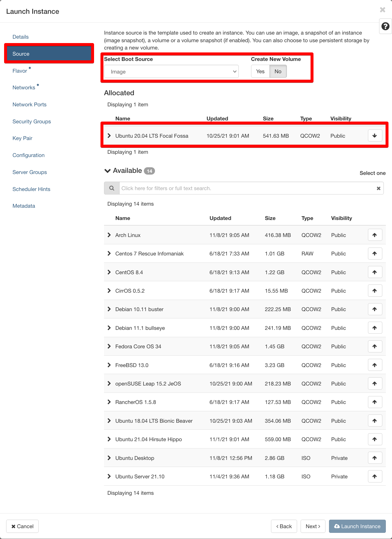Viewport: 392px width, 539px height.
Task: Open the Metadata step
Action: [x=24, y=206]
